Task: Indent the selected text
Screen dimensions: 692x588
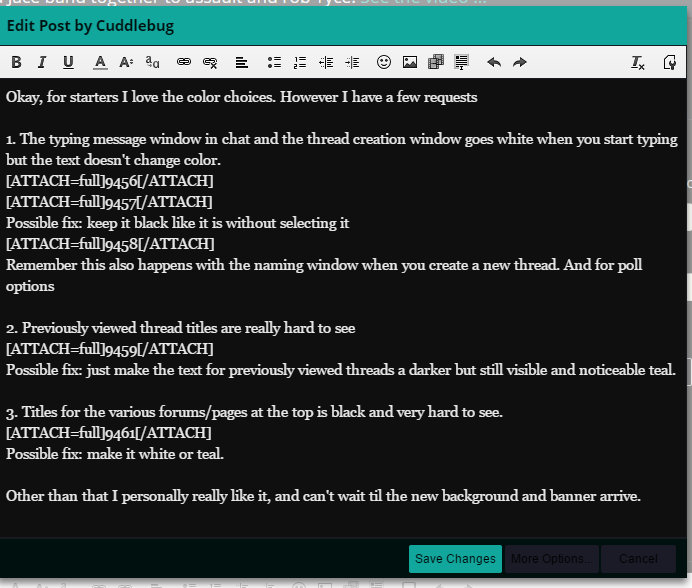Action: [352, 62]
